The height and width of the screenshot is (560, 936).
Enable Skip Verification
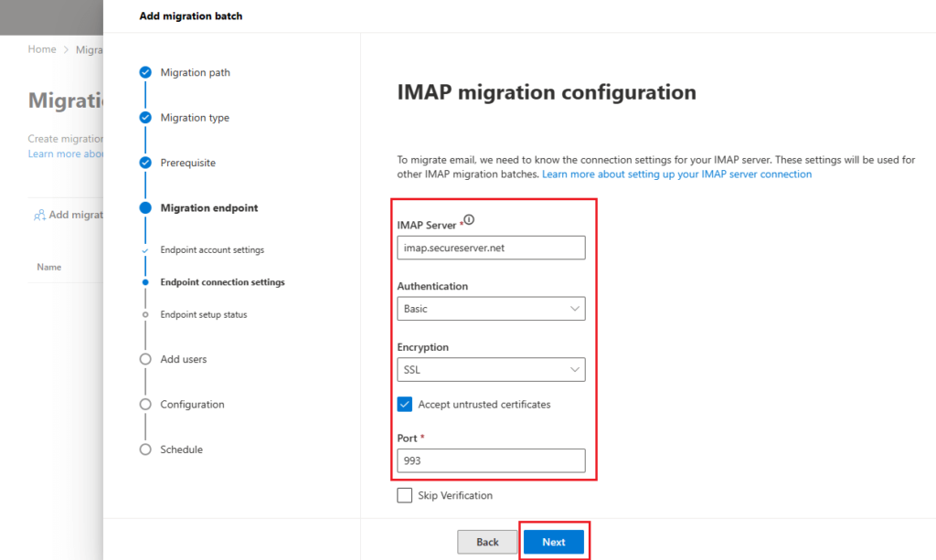point(403,495)
